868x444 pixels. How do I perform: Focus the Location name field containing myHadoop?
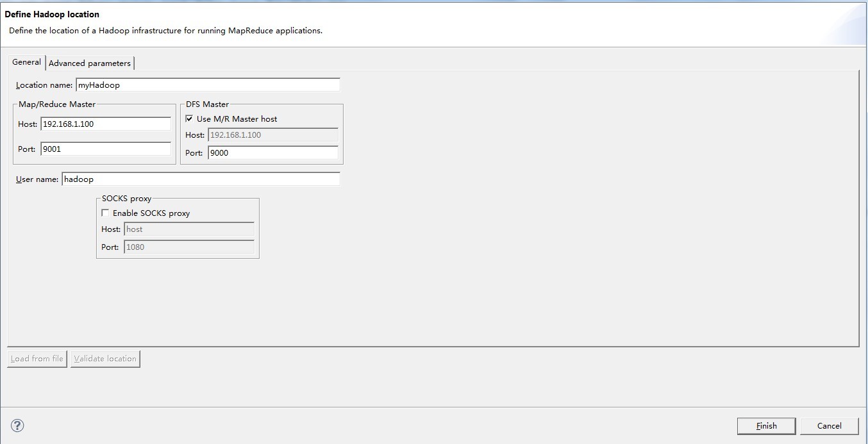click(208, 85)
